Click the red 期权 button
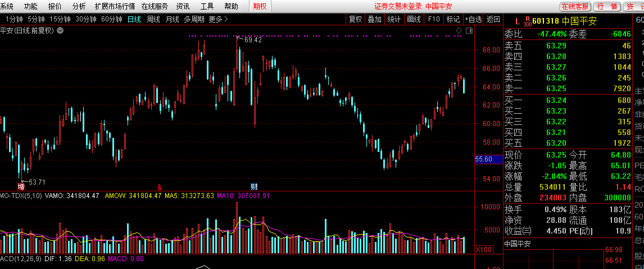 point(260,6)
